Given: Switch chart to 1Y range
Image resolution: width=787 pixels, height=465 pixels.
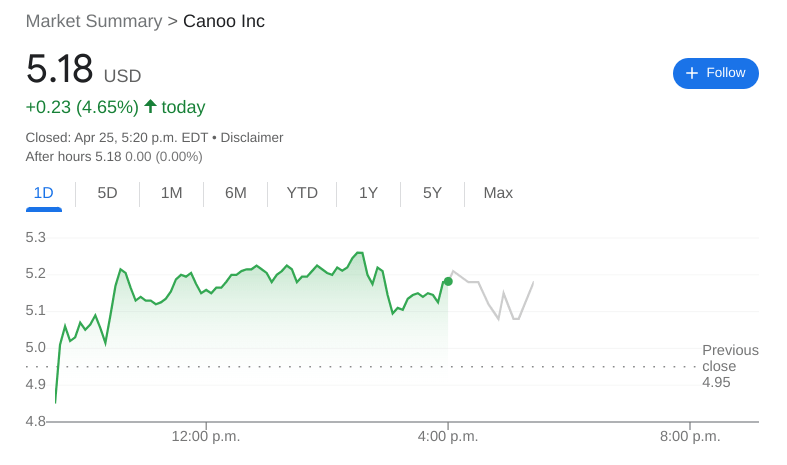Looking at the screenshot, I should [368, 193].
